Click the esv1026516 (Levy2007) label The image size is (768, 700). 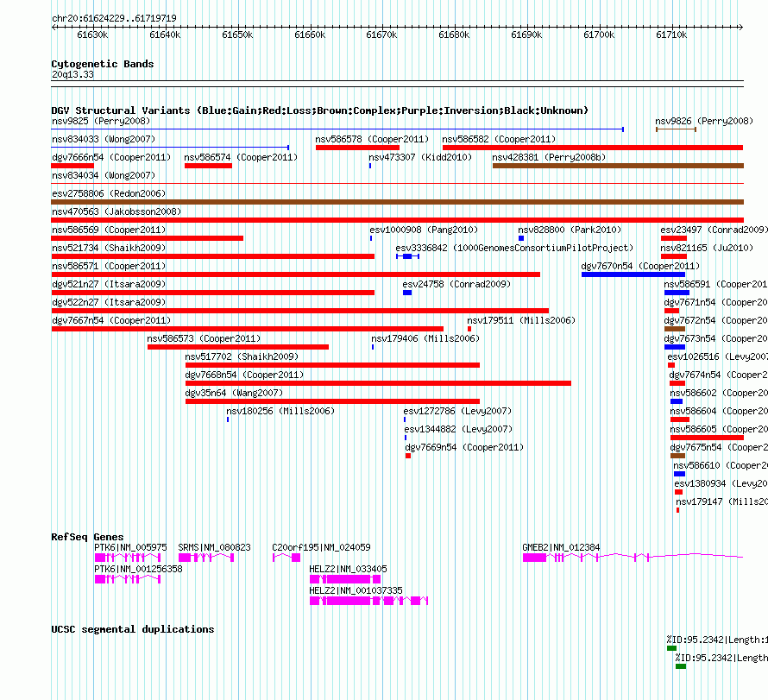pos(718,356)
